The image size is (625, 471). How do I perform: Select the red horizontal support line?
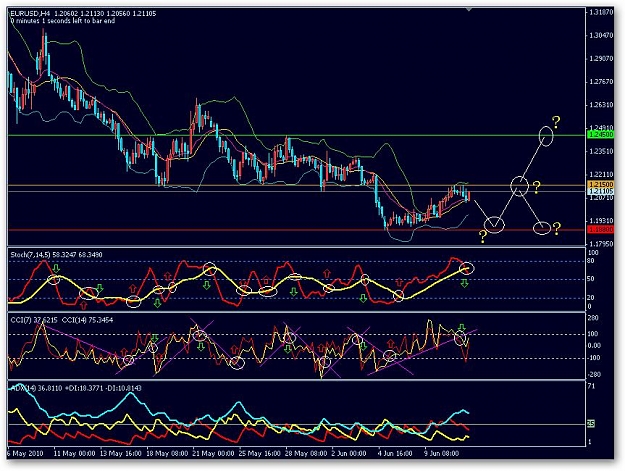click(x=297, y=230)
